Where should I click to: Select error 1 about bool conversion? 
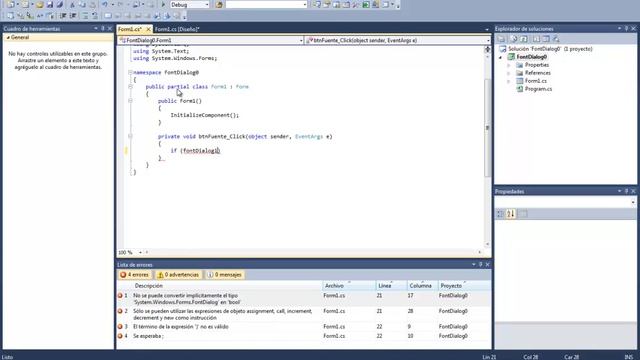[304, 299]
